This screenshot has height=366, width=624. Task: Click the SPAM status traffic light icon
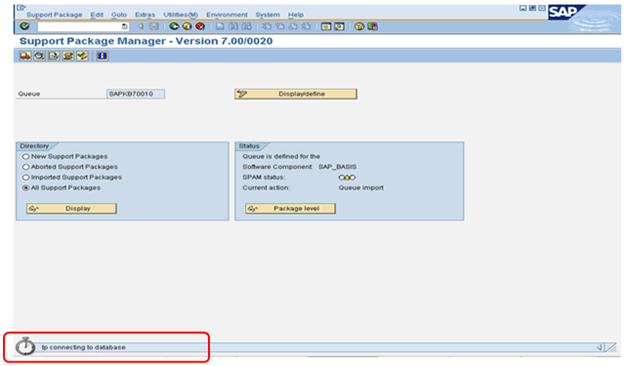347,177
